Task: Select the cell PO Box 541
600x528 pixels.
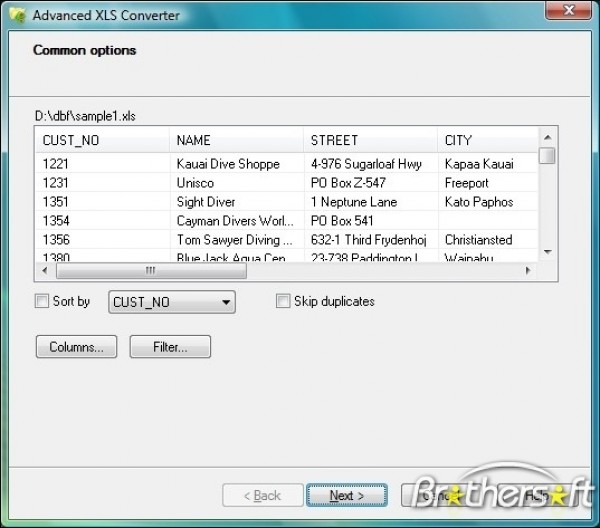Action: pyautogui.click(x=370, y=221)
